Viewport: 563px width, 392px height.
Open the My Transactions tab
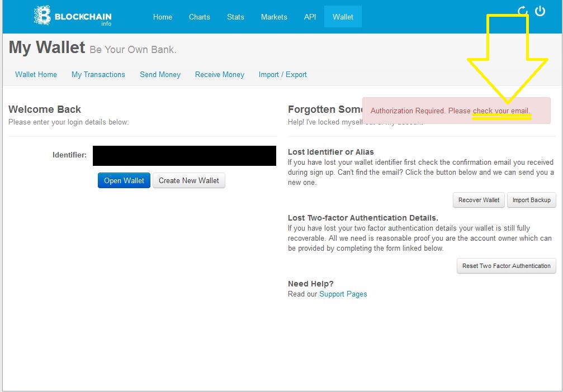click(98, 74)
